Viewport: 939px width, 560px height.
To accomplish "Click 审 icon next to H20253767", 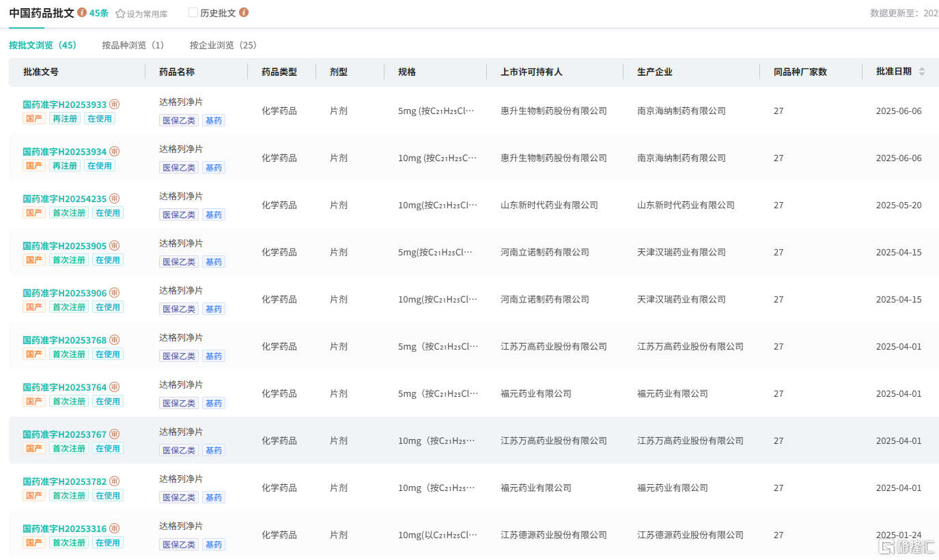I will tap(115, 434).
